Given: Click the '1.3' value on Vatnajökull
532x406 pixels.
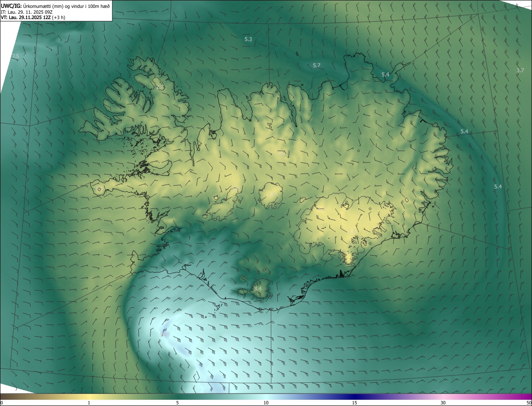Looking at the screenshot, I should pos(351,231).
